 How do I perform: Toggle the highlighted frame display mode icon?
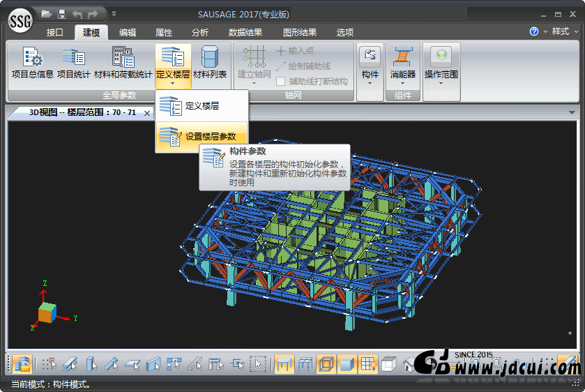tap(284, 363)
